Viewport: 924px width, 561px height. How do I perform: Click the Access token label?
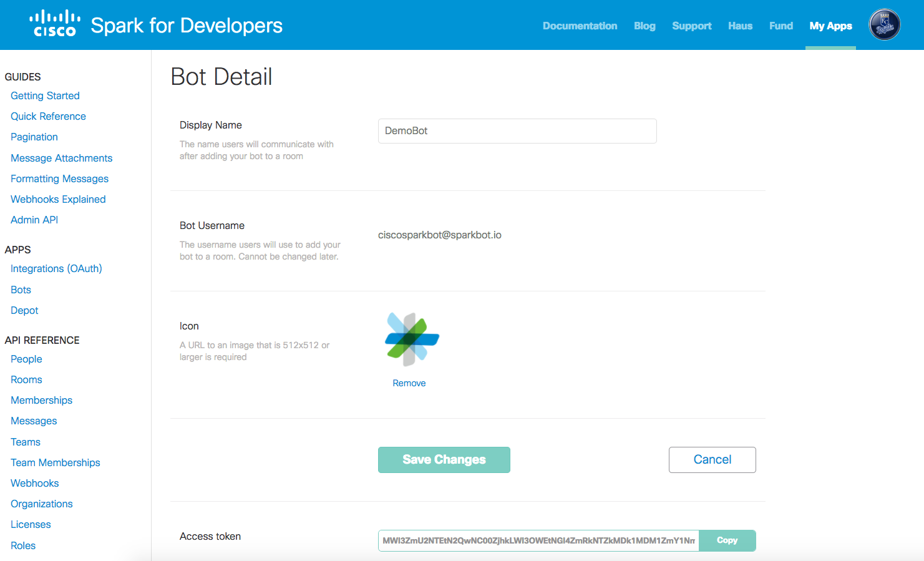[x=210, y=536]
